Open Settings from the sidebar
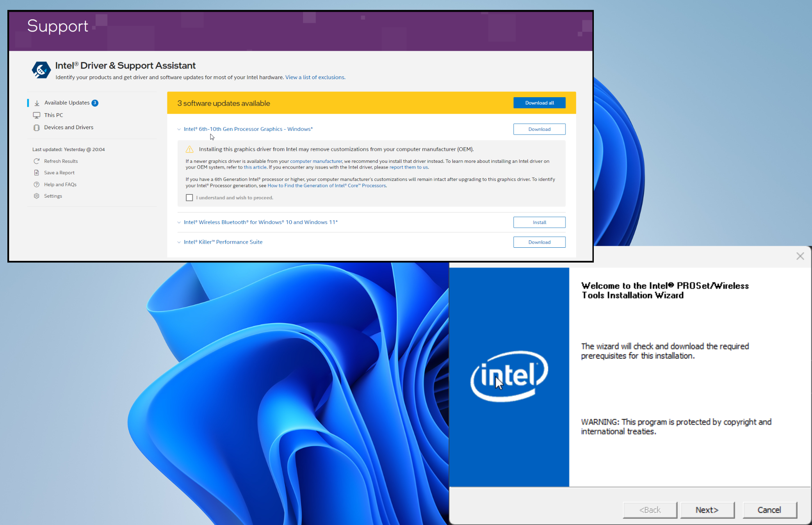Screen dimensions: 812x525 [x=53, y=196]
